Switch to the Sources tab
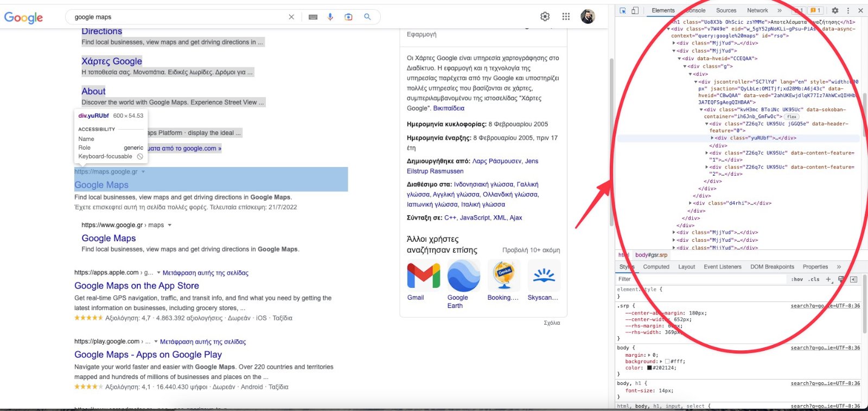Screen dimensions: 868x411 click(x=726, y=10)
